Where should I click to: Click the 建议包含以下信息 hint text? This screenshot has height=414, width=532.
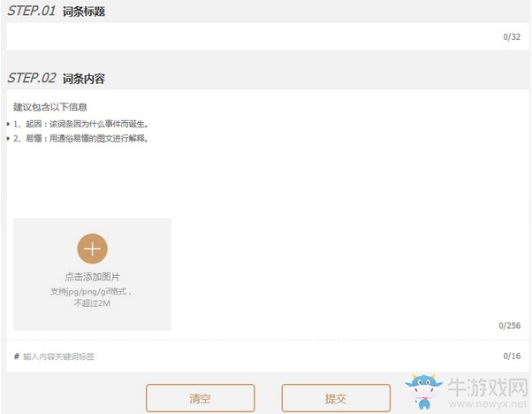coord(50,107)
